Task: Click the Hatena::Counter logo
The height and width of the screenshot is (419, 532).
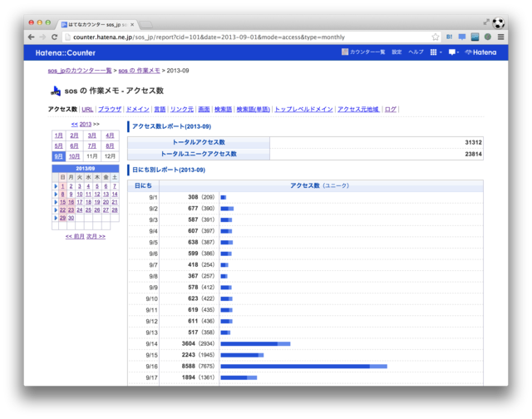Action: tap(66, 53)
